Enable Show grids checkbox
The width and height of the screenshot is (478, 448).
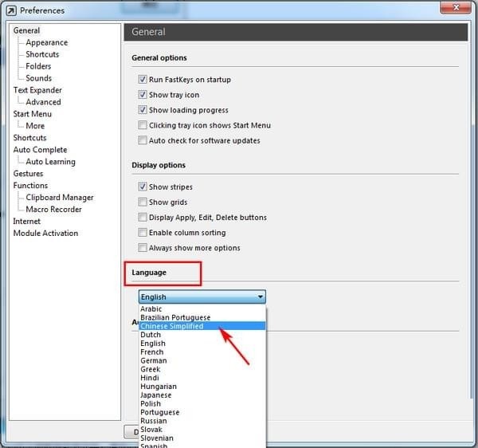(x=143, y=202)
